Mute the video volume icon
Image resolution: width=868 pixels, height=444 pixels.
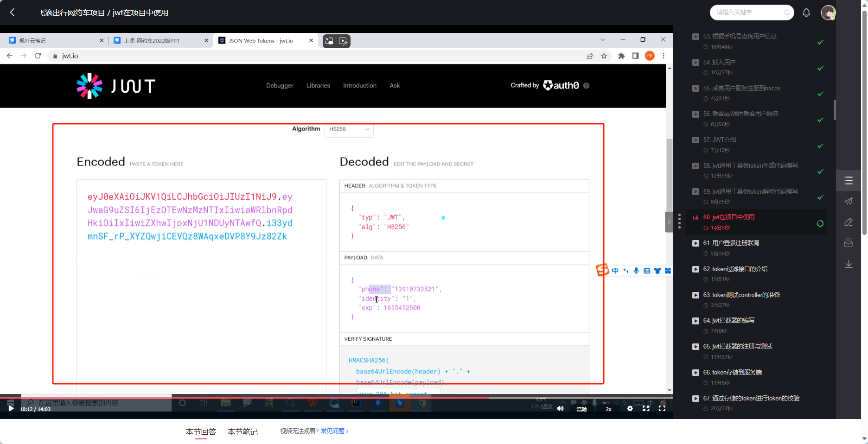[560, 409]
